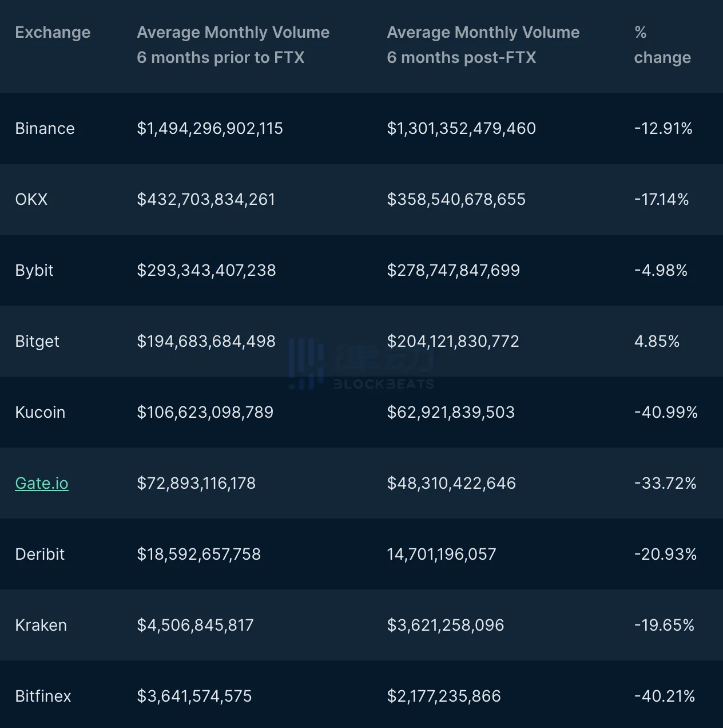Select the Bitfinex exchange name

pyautogui.click(x=43, y=696)
